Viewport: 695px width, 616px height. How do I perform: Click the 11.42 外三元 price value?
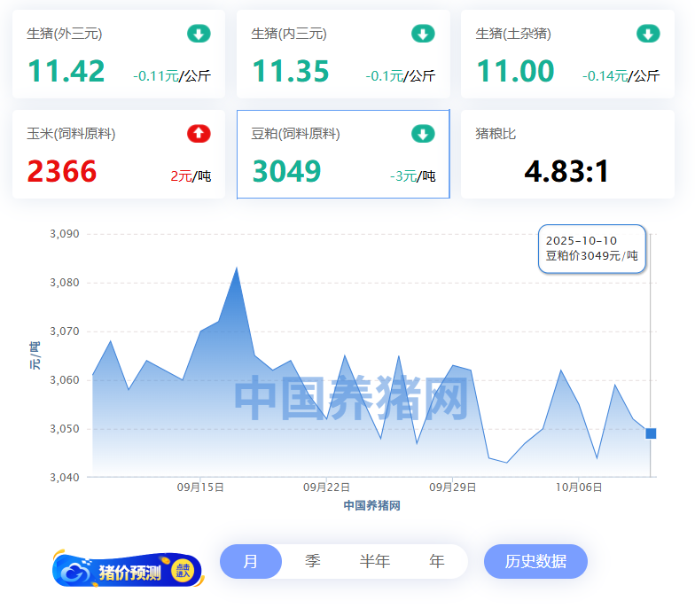click(x=66, y=71)
